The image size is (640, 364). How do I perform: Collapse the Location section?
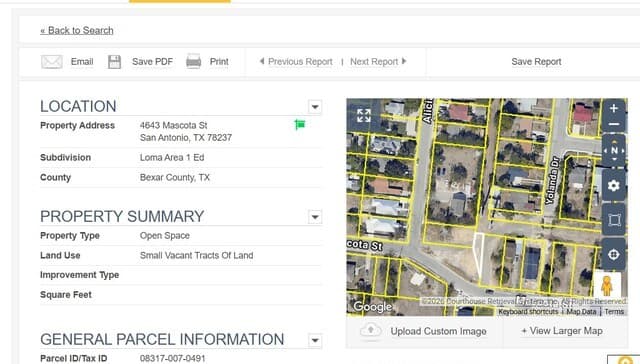[315, 107]
